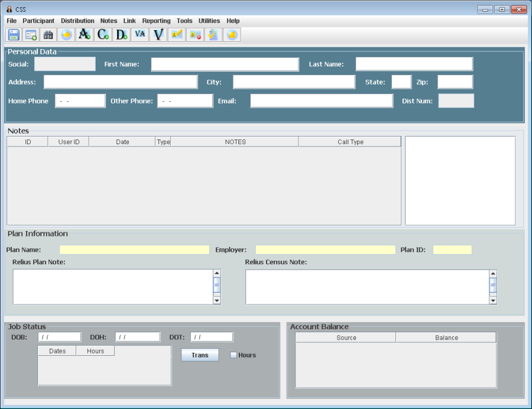Open the Utilities menu

[x=209, y=21]
